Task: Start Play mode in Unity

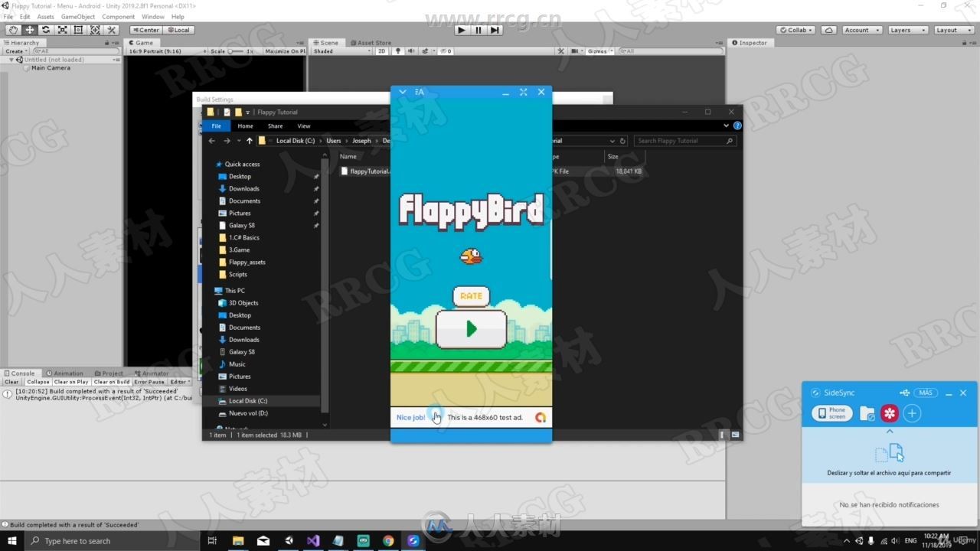Action: tap(462, 30)
